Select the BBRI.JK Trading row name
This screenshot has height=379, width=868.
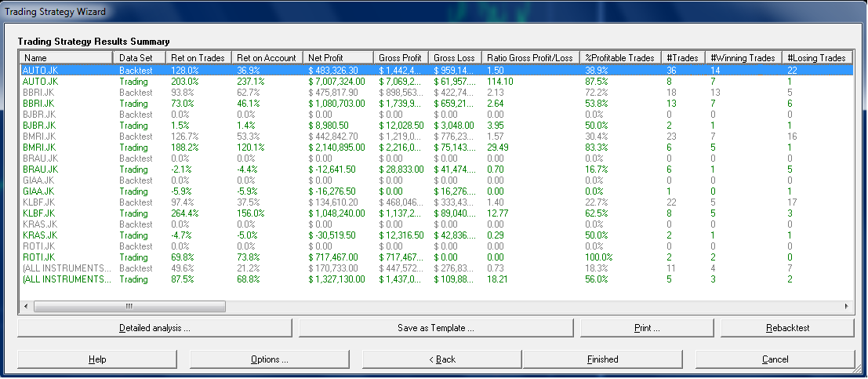(38, 104)
